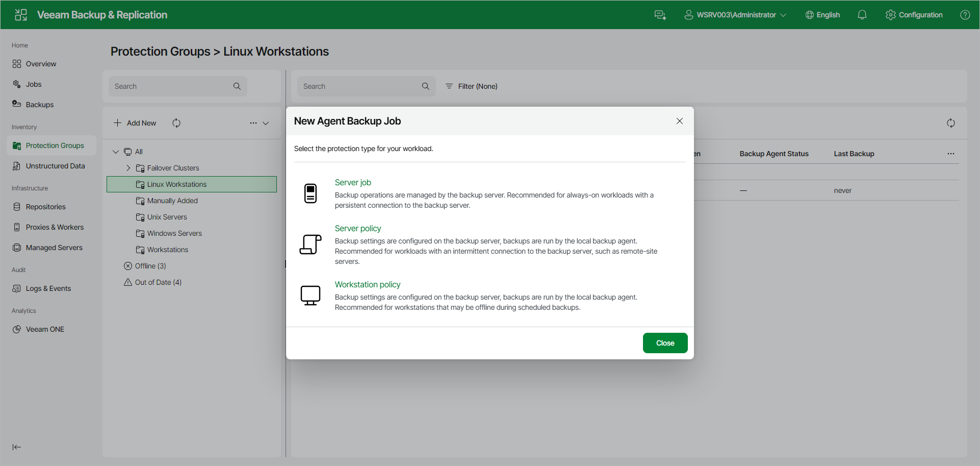This screenshot has height=466, width=980.
Task: Open the remote console icon in header
Action: [x=660, y=15]
